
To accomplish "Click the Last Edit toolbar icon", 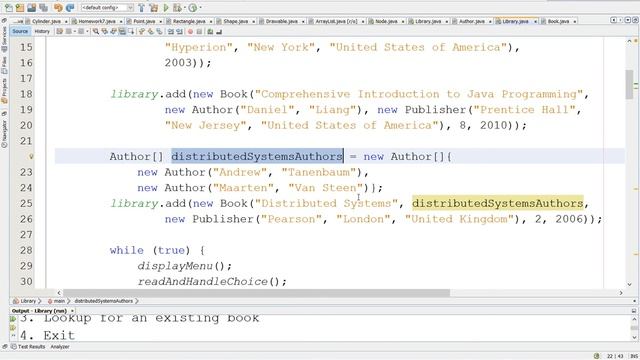I will coord(60,31).
